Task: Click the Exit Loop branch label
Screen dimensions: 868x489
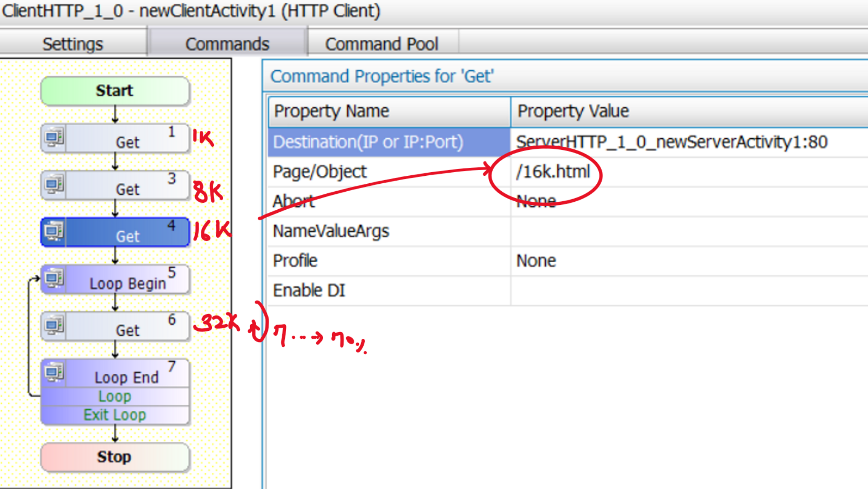Action: coord(115,415)
